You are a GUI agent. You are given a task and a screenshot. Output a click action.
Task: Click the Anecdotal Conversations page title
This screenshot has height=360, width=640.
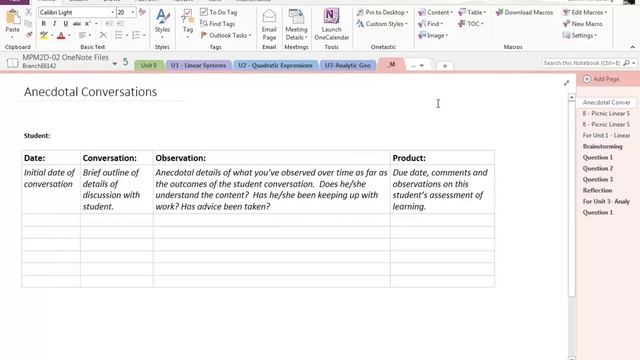pyautogui.click(x=90, y=92)
